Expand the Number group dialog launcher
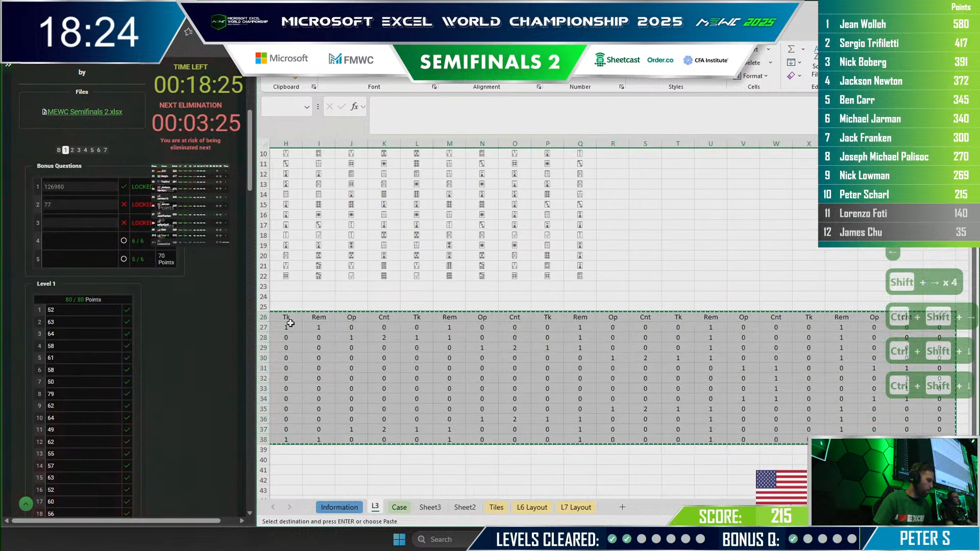Image resolution: width=980 pixels, height=551 pixels. point(622,87)
